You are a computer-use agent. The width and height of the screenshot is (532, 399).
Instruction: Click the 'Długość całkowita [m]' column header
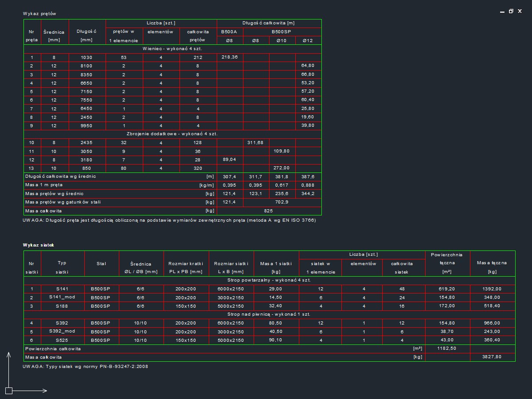269,23
